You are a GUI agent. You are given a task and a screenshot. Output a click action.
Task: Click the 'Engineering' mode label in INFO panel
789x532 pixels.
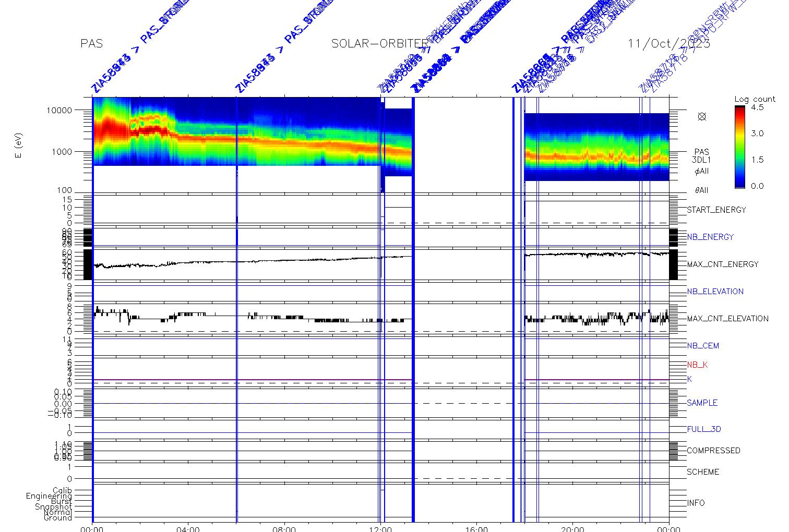click(49, 496)
